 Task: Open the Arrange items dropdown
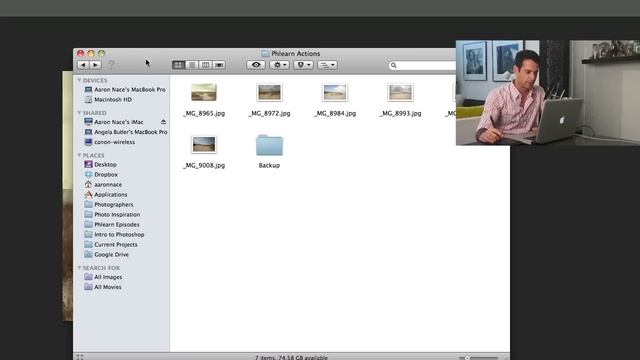pos(327,65)
